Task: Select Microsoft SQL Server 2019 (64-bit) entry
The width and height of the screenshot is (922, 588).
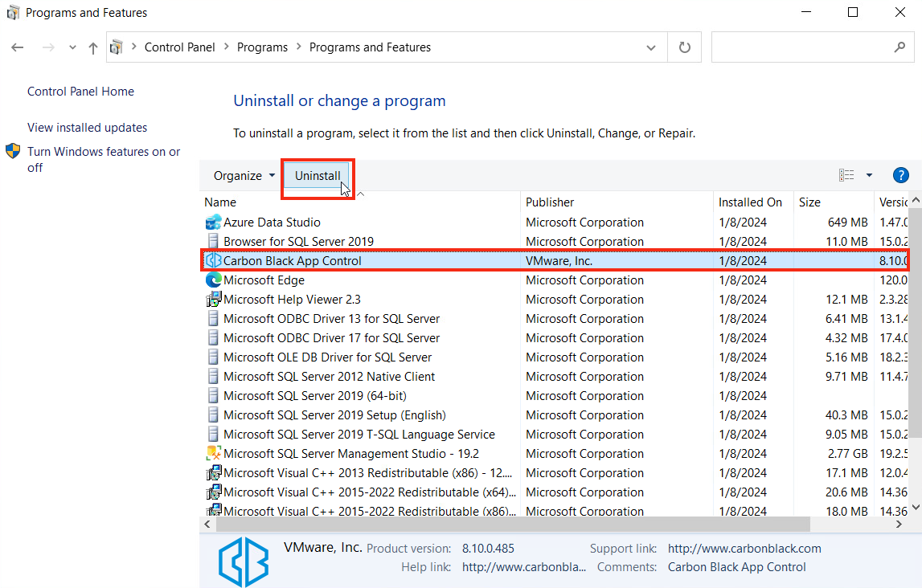Action: click(x=315, y=396)
